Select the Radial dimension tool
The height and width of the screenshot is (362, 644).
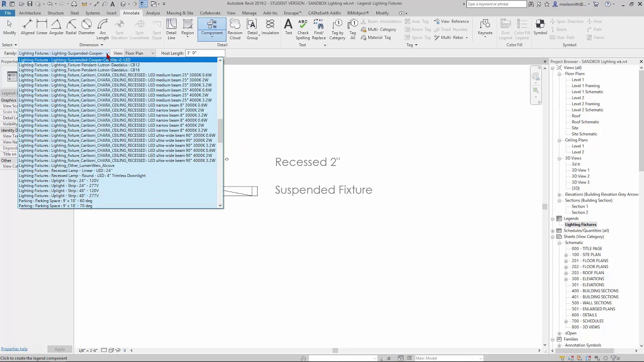point(71,27)
